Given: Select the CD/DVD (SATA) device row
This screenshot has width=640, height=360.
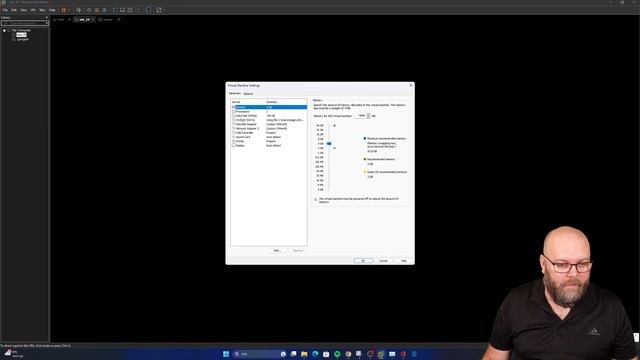Looking at the screenshot, I should coord(269,120).
